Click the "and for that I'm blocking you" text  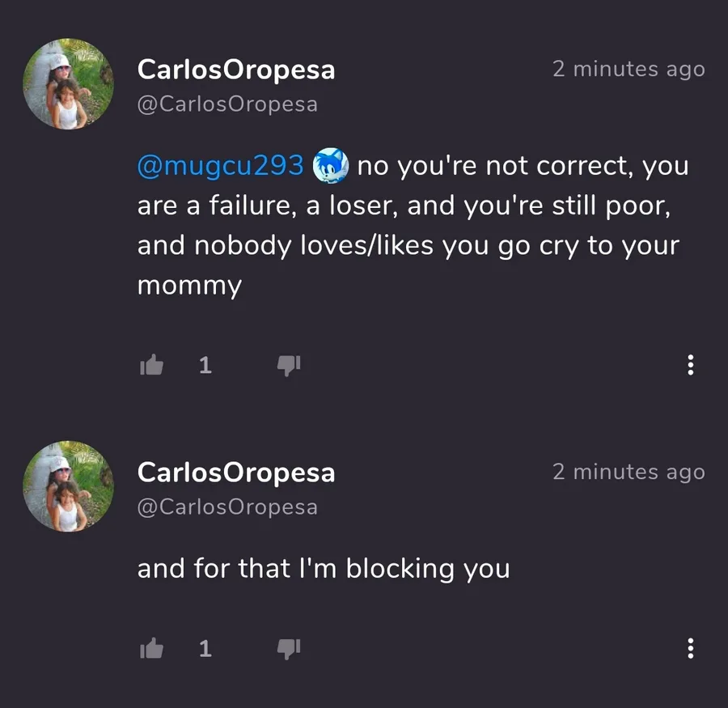click(x=324, y=569)
